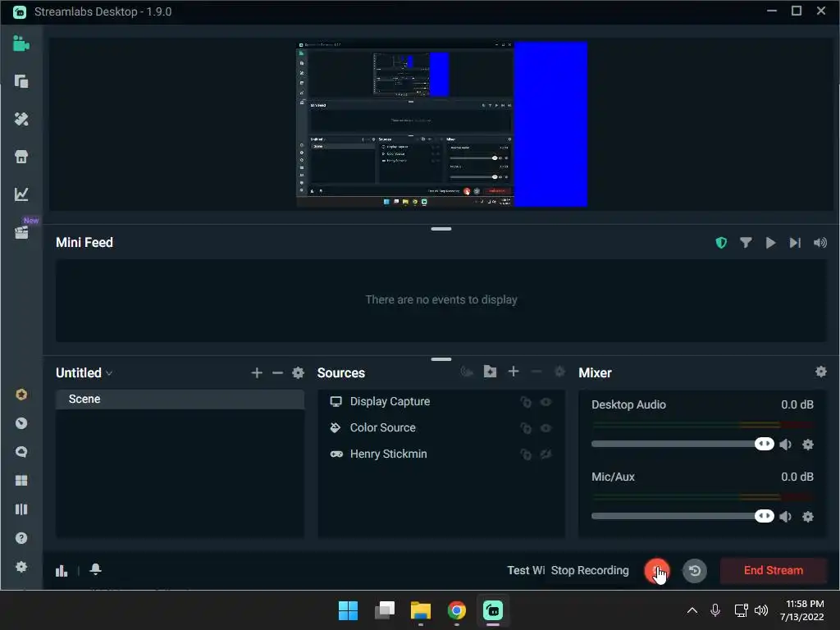Image resolution: width=840 pixels, height=630 pixels.
Task: Open File Explorer from the taskbar
Action: tap(421, 610)
